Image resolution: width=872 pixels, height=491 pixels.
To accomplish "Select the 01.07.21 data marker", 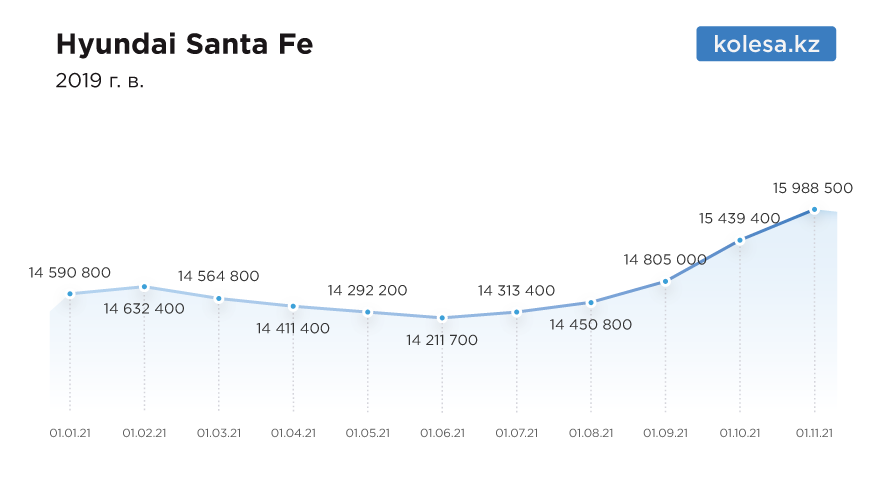I will 517,312.
